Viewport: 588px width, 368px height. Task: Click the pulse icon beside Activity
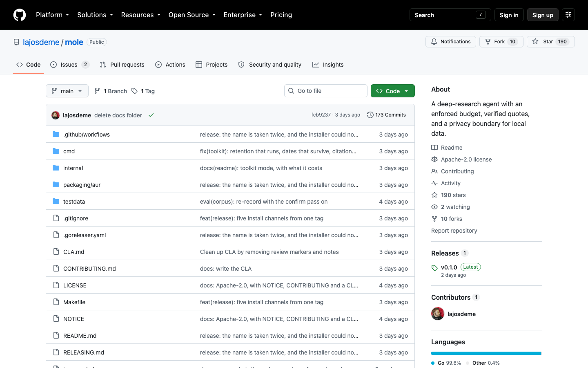434,183
